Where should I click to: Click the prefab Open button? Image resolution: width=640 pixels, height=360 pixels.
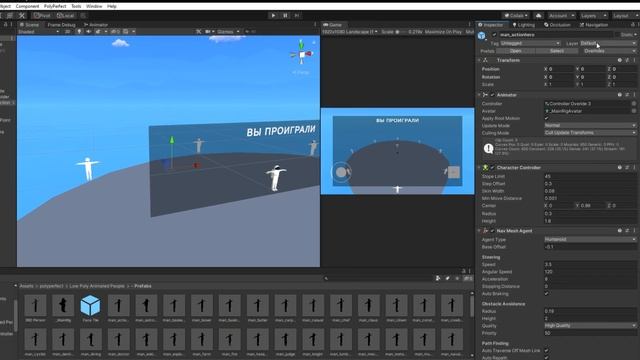(x=516, y=51)
